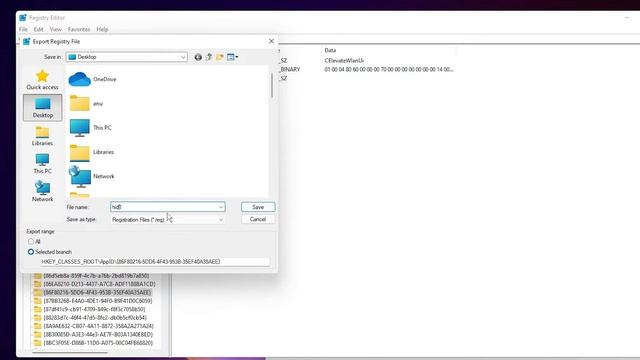The height and width of the screenshot is (360, 640).
Task: Open Favorites menu in Registry Editor
Action: (79, 29)
